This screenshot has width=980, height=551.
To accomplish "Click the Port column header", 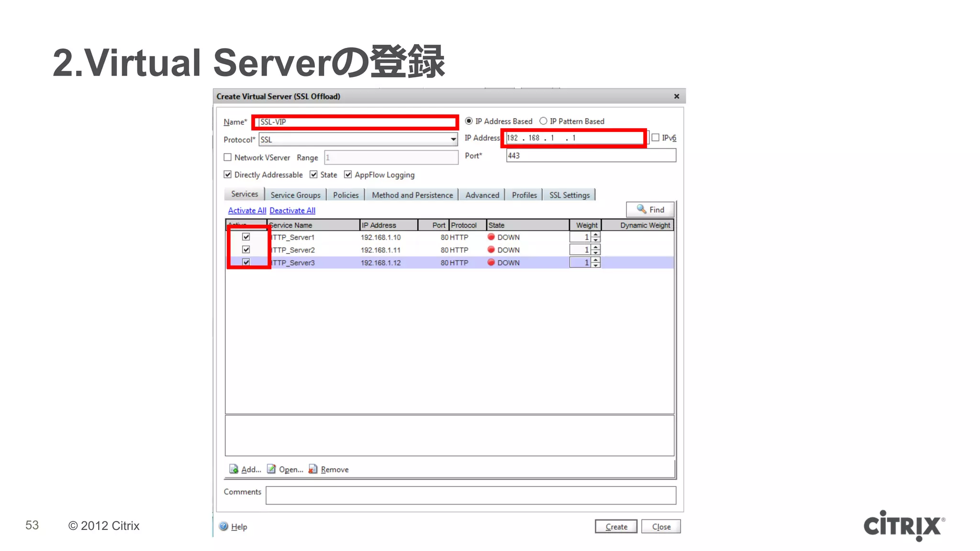I will pyautogui.click(x=434, y=225).
